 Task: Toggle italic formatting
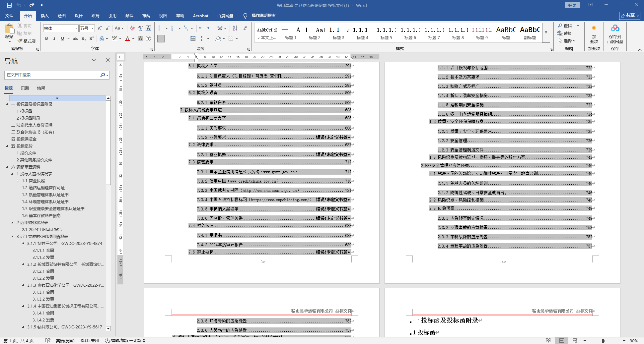[54, 38]
